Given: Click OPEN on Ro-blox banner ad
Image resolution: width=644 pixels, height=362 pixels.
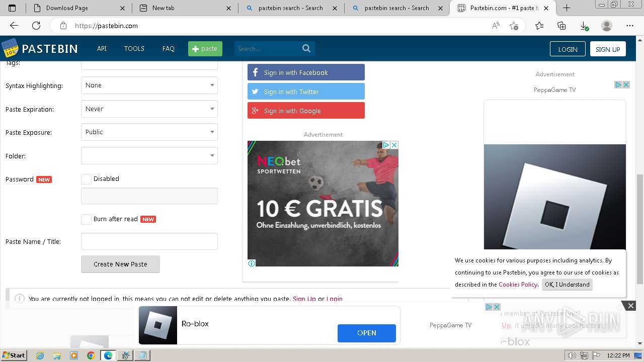Looking at the screenshot, I should (x=367, y=333).
